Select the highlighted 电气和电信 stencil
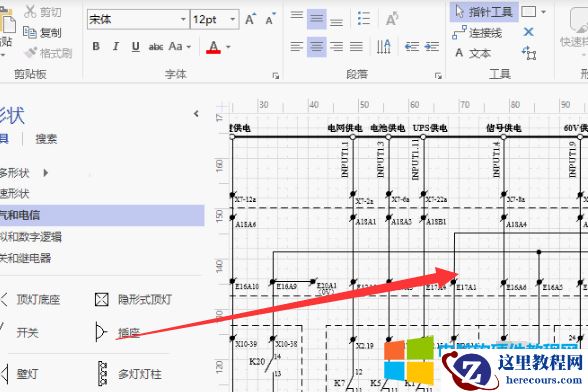The height and width of the screenshot is (392, 588). point(101,215)
